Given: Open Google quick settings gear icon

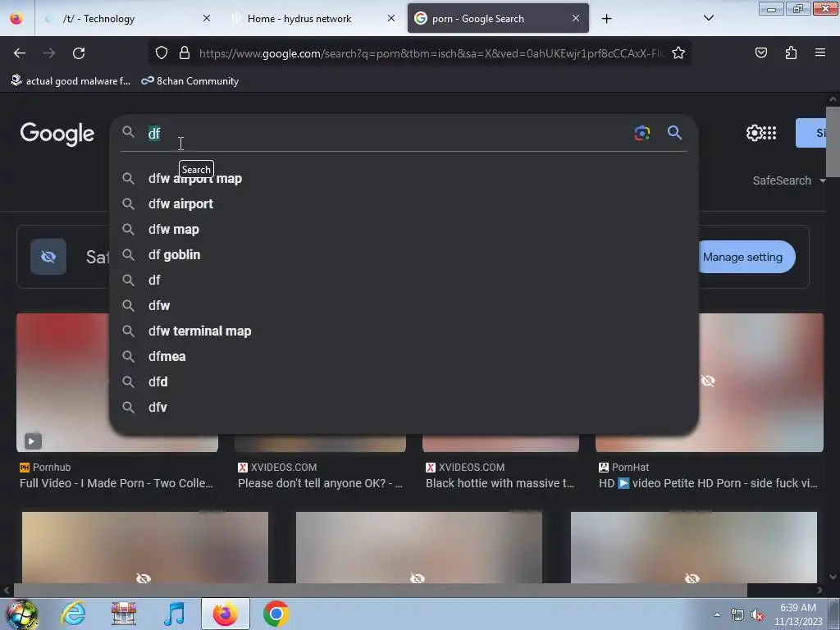Looking at the screenshot, I should pos(754,133).
